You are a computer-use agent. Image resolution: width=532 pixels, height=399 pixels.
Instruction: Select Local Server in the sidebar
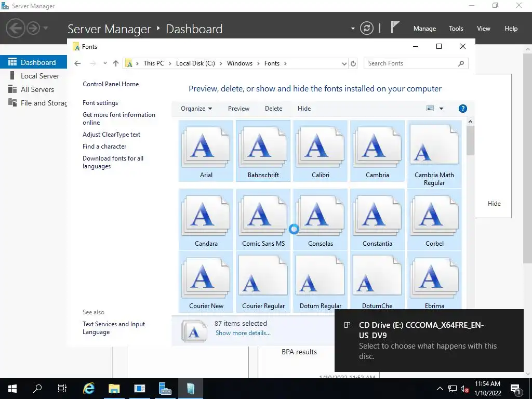(x=34, y=76)
